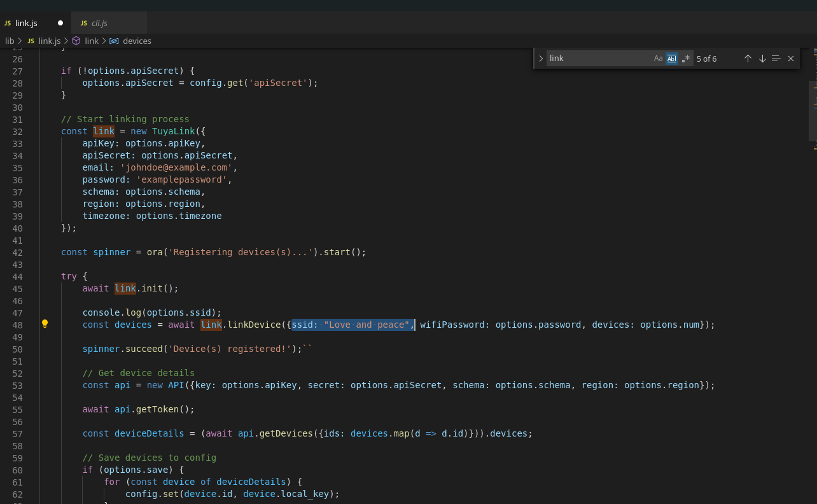This screenshot has height=504, width=817.
Task: Click line number 48 in the gutter
Action: pos(17,325)
